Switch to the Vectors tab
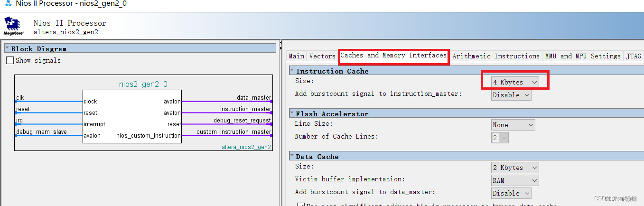This screenshot has width=644, height=206. 322,56
